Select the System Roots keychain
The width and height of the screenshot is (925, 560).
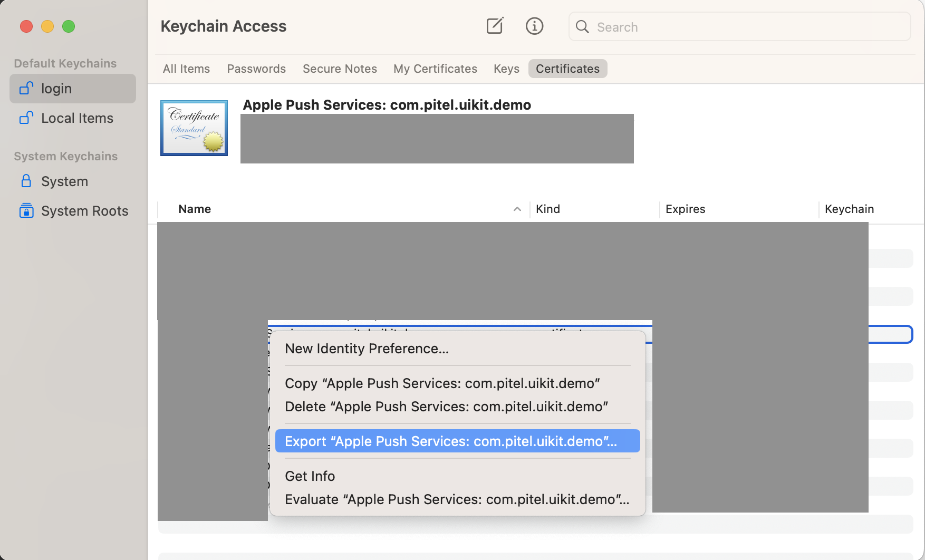tap(73, 211)
